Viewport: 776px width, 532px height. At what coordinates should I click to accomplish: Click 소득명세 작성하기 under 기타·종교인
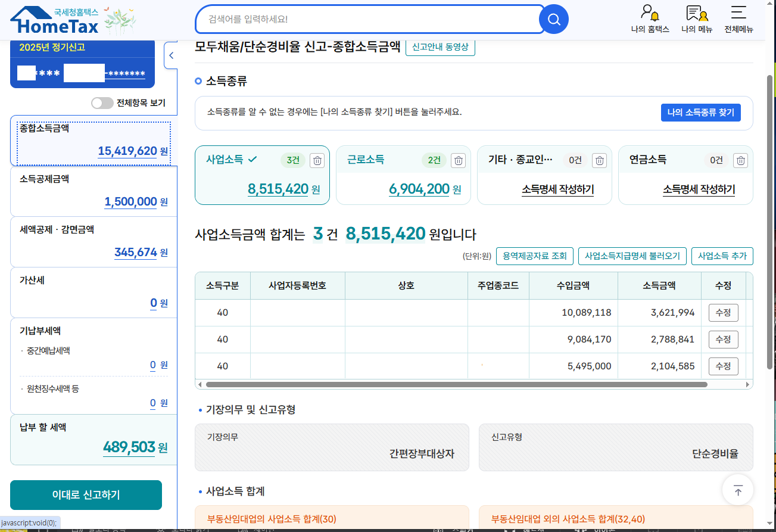[x=557, y=189]
